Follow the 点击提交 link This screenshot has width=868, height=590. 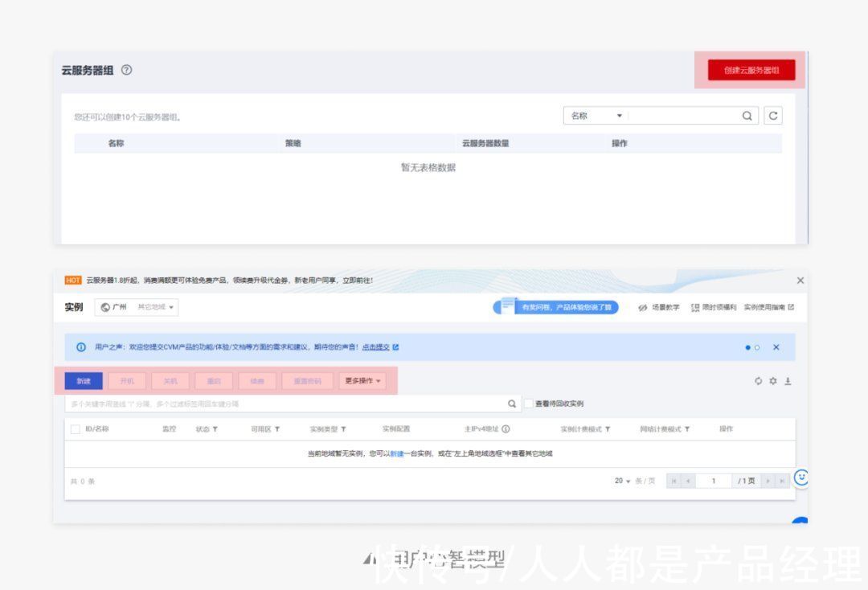376,347
